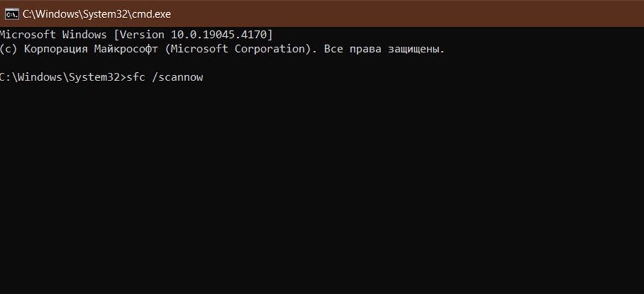Click "Microsoft Windows" on the first line

(52, 33)
